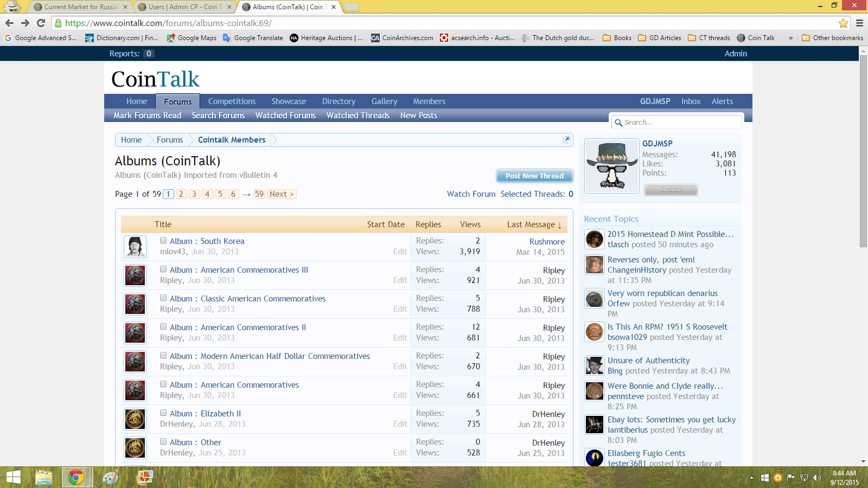This screenshot has width=868, height=488.
Task: Tick the American Commemoratives III checkbox
Action: [x=163, y=269]
